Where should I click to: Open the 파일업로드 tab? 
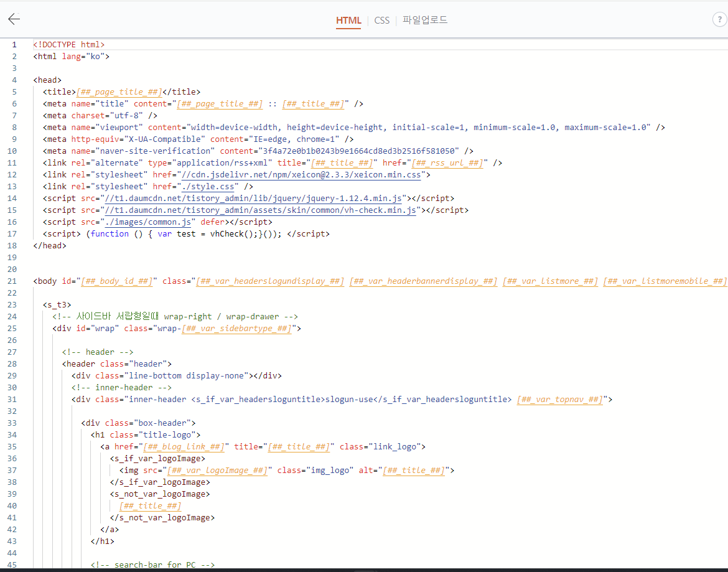(424, 20)
